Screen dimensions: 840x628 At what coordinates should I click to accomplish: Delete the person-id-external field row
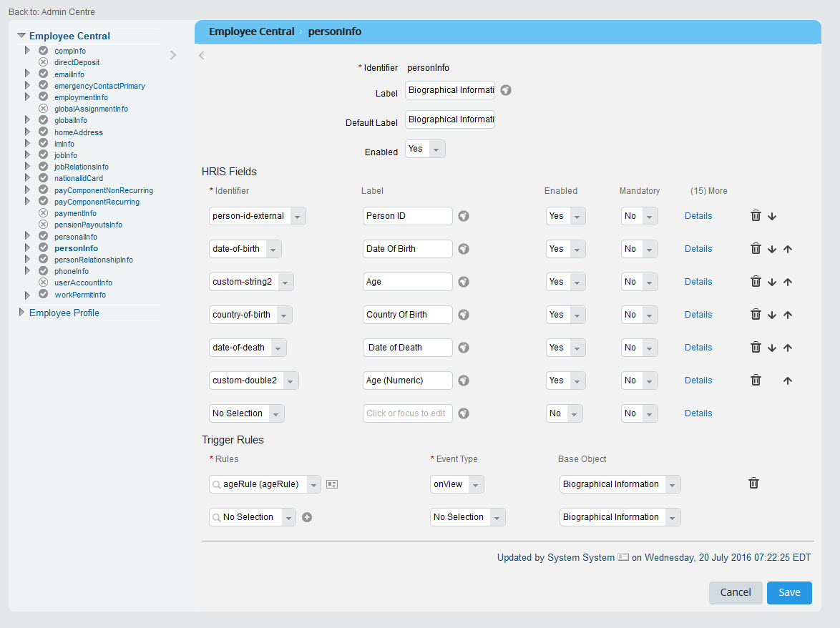point(756,216)
